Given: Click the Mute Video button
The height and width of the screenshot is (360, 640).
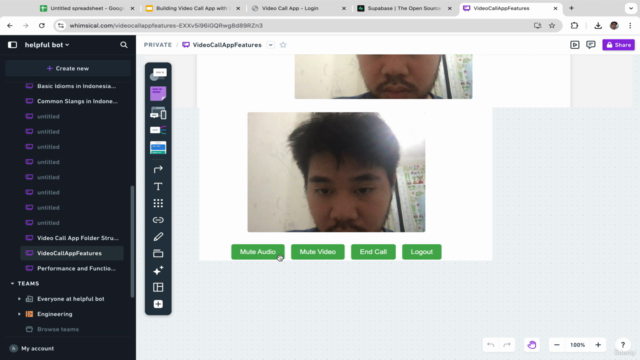Looking at the screenshot, I should coord(318,252).
